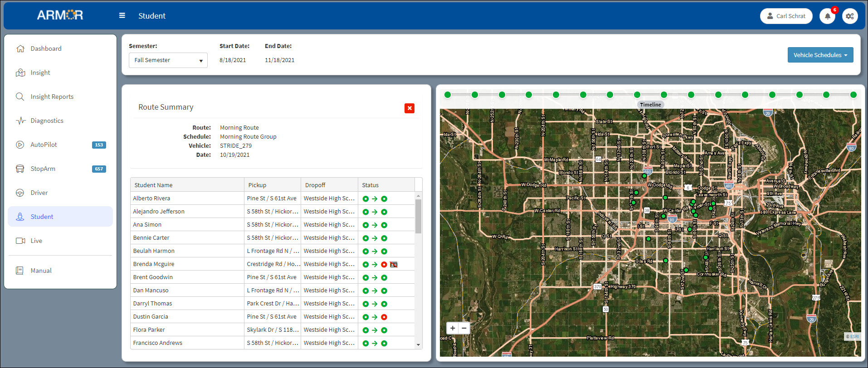Select student Ana Simon
Image resolution: width=868 pixels, height=368 pixels.
pos(273,225)
